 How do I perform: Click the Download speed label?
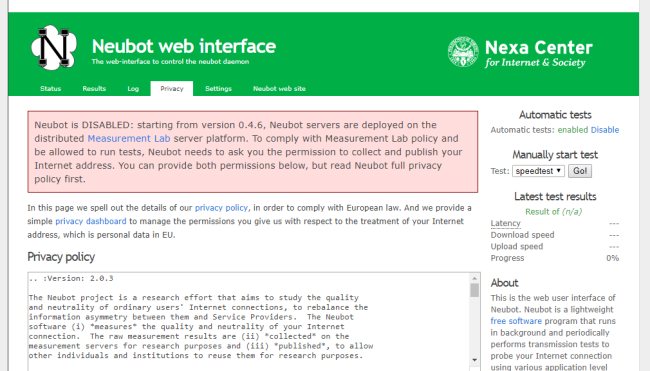tap(522, 235)
